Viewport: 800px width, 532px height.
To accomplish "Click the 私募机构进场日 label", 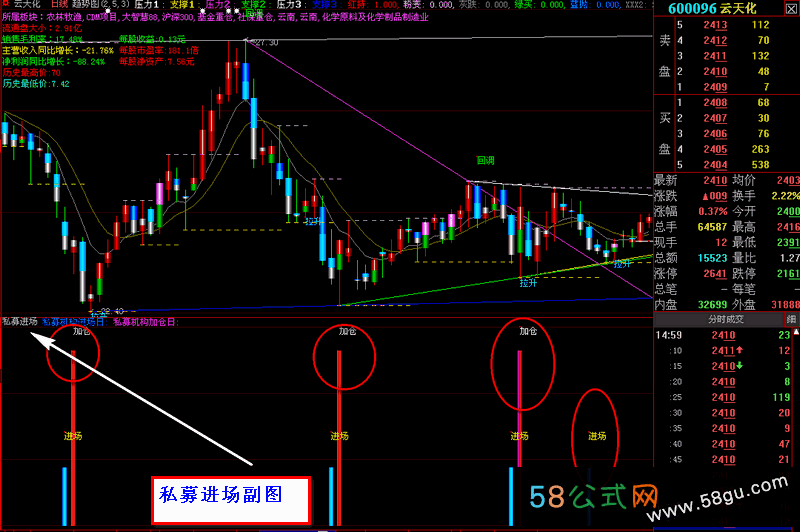I will (x=73, y=322).
